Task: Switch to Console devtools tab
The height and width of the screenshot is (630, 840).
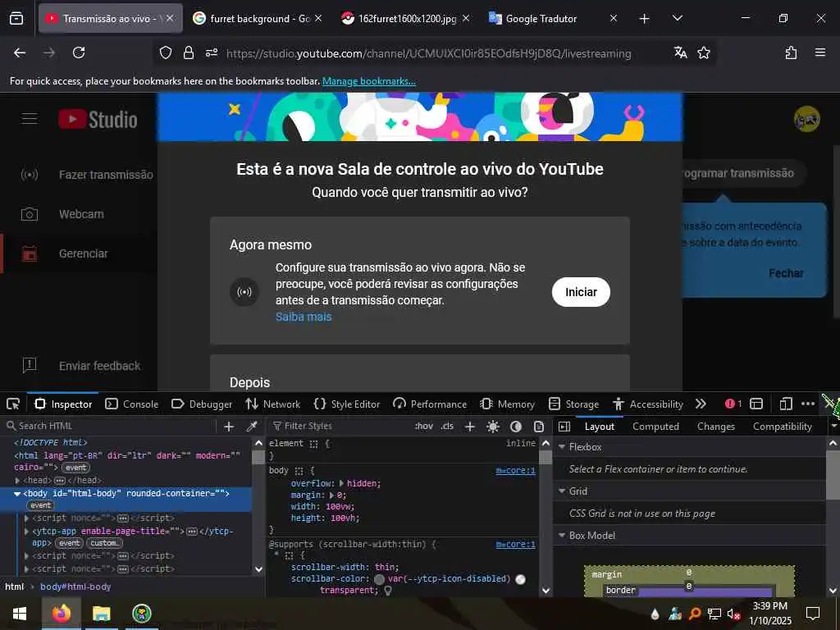Action: 132,404
